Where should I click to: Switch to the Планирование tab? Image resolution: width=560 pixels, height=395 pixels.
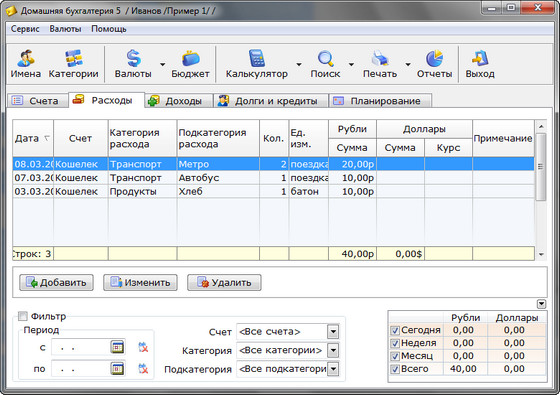tap(380, 101)
